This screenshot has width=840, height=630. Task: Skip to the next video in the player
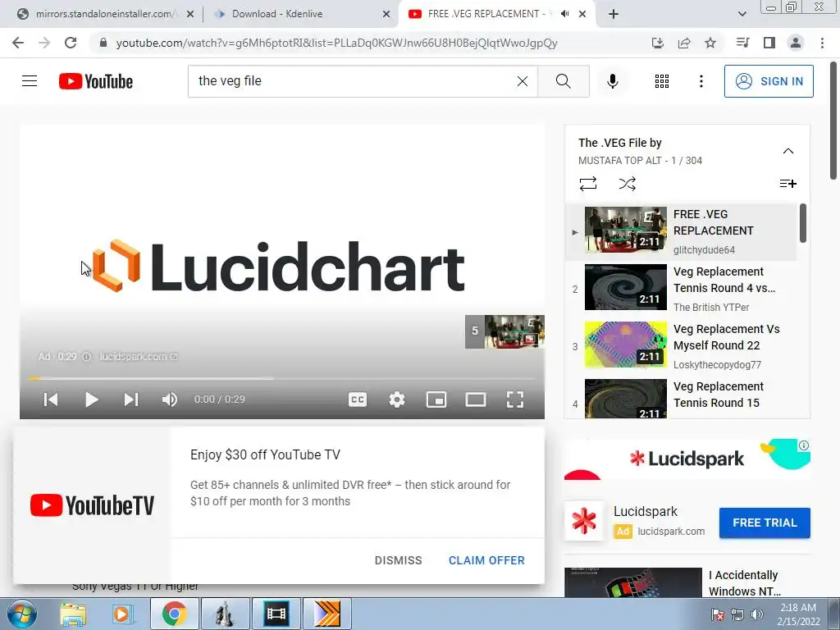(x=131, y=399)
